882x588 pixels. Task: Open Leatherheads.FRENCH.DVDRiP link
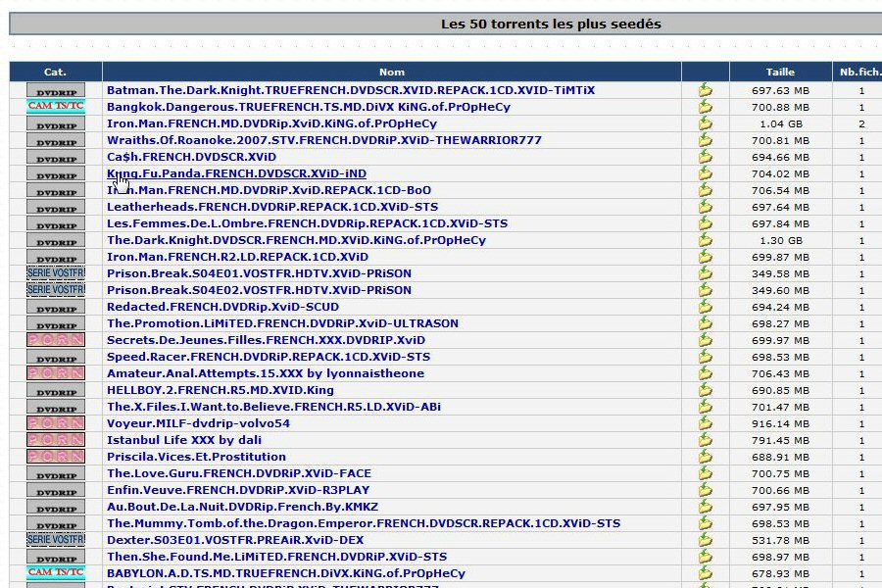[x=272, y=207]
